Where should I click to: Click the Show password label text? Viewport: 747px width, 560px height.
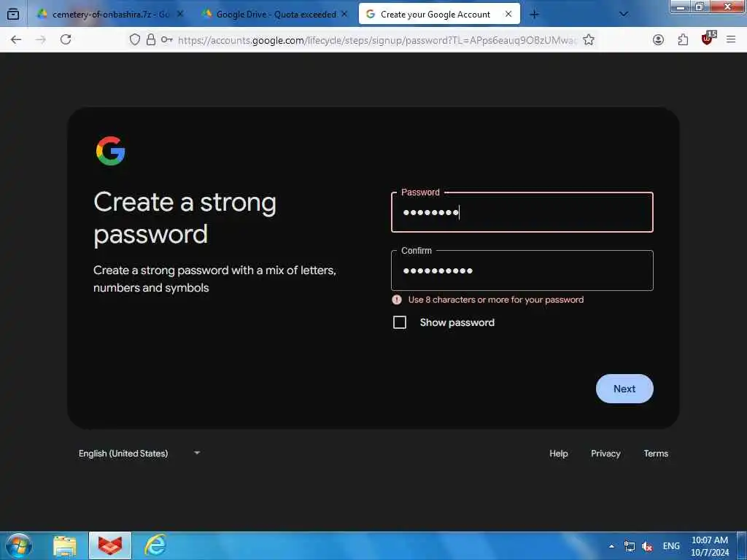(457, 322)
